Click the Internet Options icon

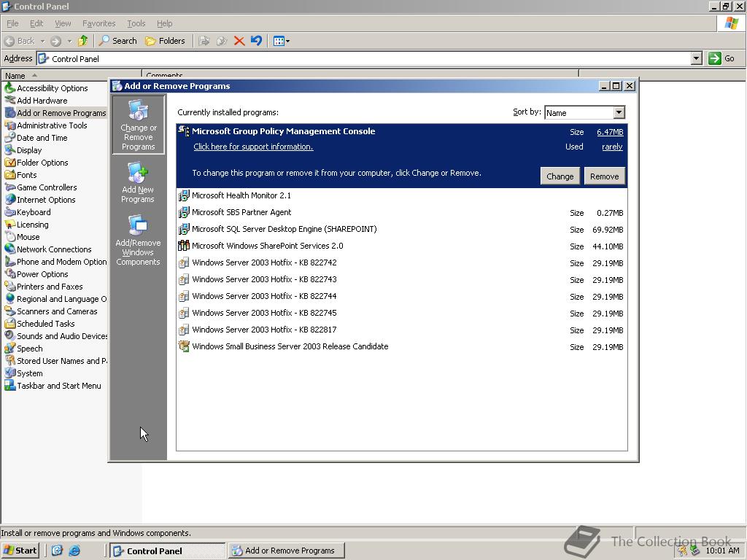[9, 200]
